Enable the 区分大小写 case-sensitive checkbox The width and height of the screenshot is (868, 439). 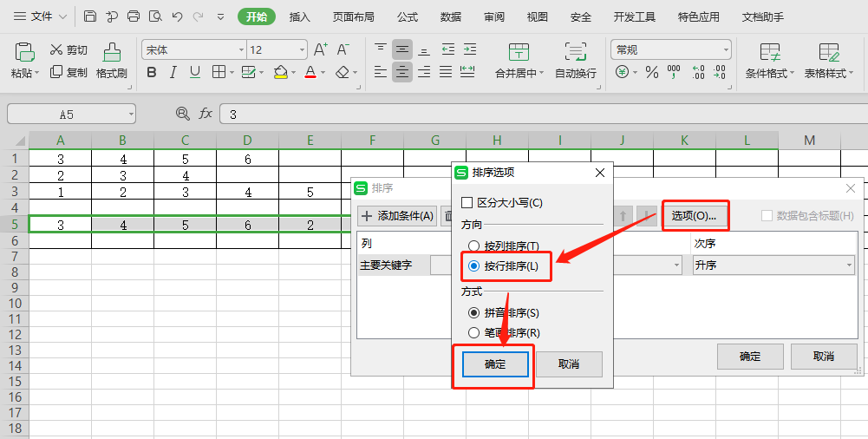tap(467, 202)
